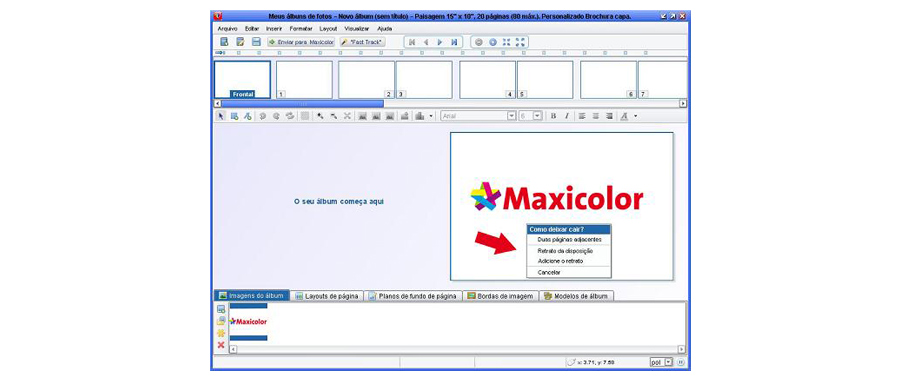Open the Inserir menu
The image size is (900, 380).
point(274,28)
